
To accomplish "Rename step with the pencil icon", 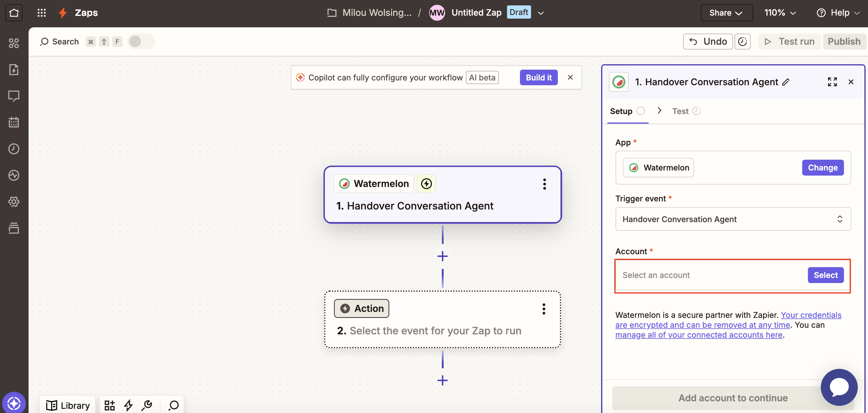I will 786,82.
